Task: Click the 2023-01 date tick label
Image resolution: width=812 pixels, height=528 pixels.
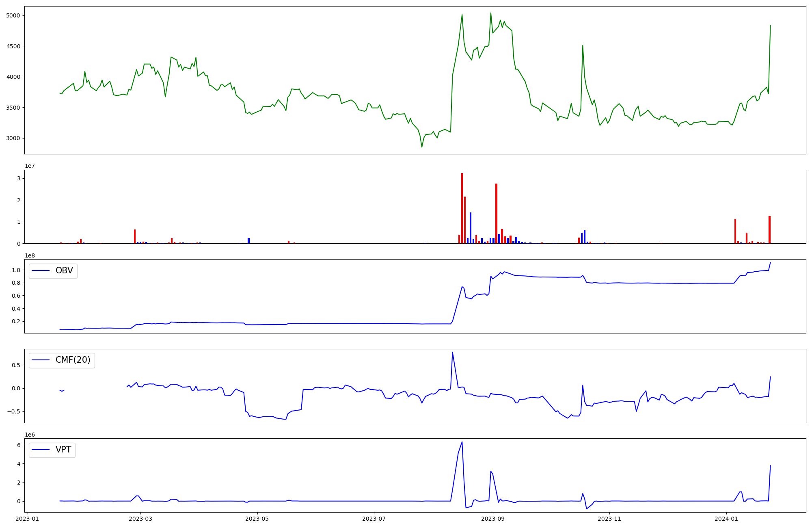Action: (28, 519)
